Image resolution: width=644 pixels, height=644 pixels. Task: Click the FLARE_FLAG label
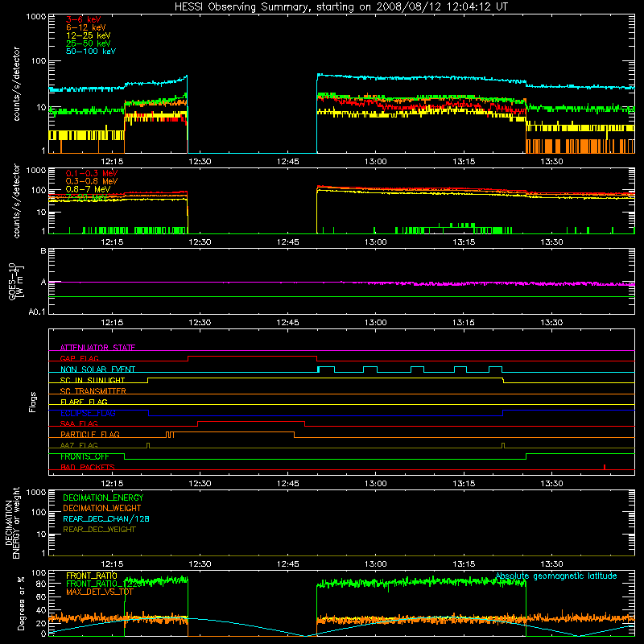click(x=84, y=402)
